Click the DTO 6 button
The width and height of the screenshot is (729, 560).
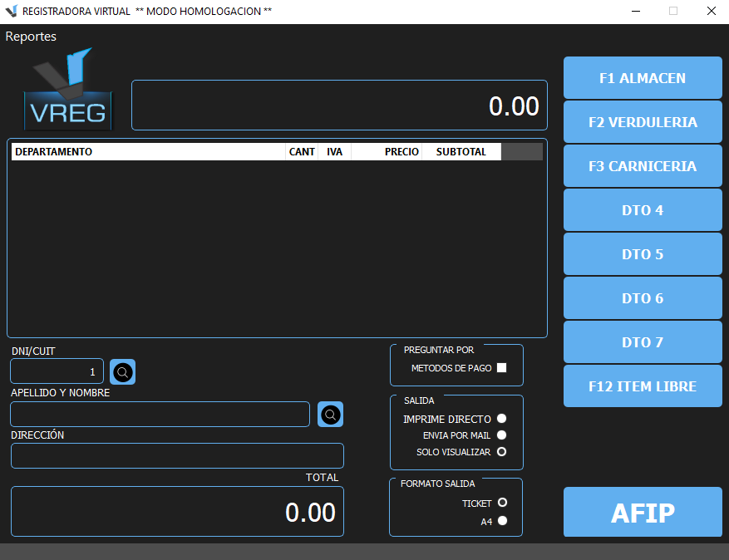[643, 298]
